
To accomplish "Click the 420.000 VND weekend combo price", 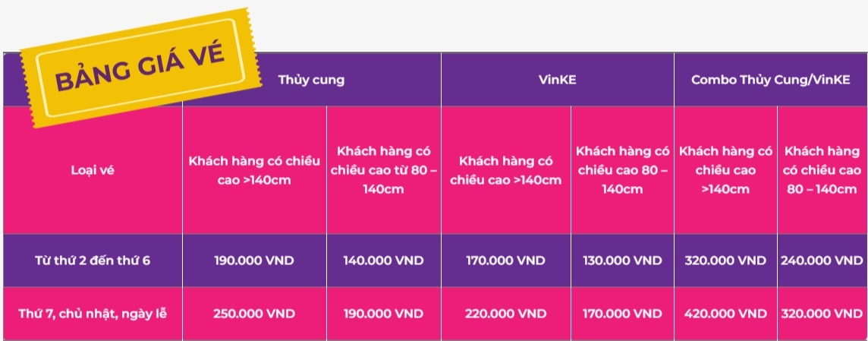I will 725,314.
